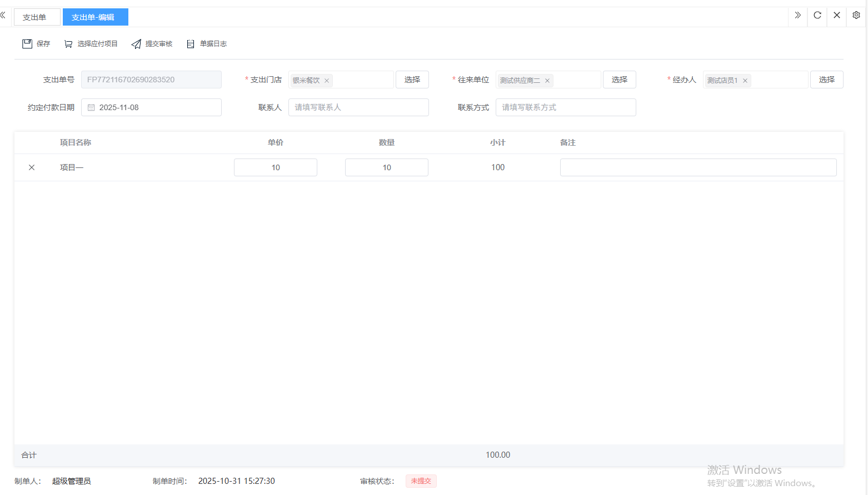868x495 pixels.
Task: Click the refresh icon in tab bar
Action: click(x=817, y=16)
